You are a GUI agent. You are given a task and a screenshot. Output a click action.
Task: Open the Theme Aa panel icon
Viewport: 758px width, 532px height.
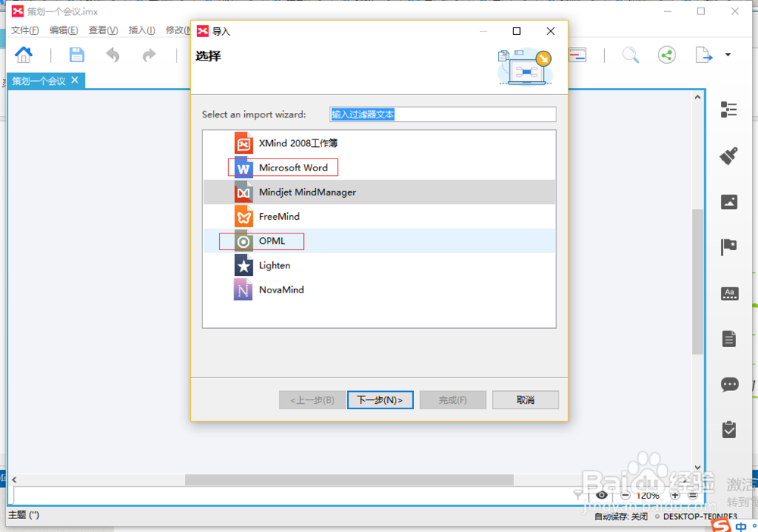(729, 293)
